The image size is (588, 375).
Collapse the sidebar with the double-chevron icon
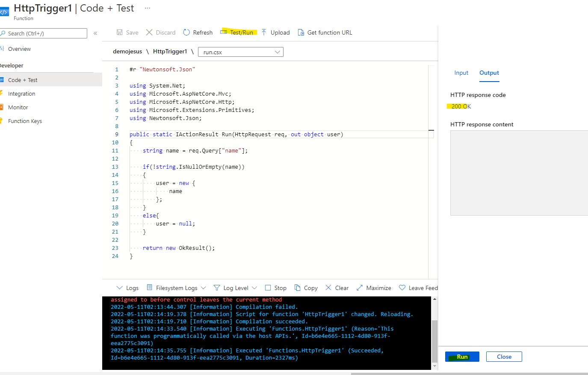pyautogui.click(x=95, y=33)
